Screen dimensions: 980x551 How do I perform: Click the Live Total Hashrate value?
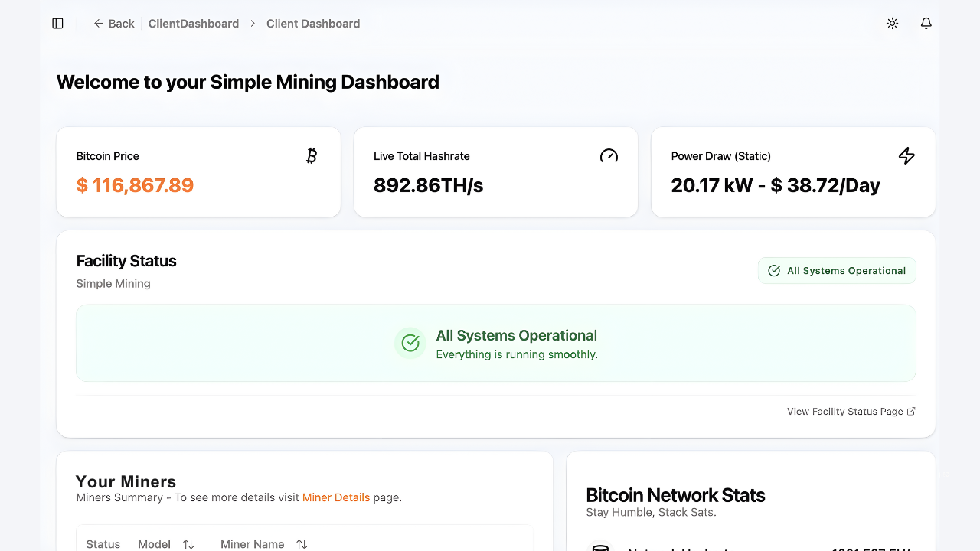pyautogui.click(x=428, y=184)
